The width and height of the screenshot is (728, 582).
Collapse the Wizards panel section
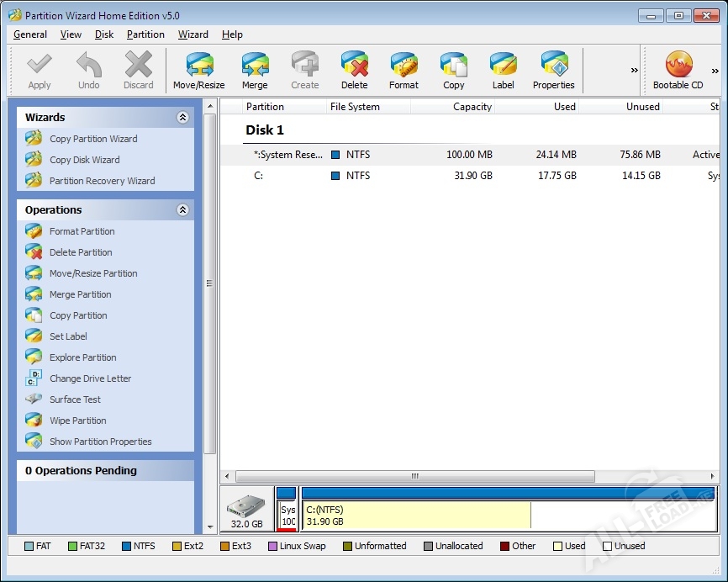(182, 118)
